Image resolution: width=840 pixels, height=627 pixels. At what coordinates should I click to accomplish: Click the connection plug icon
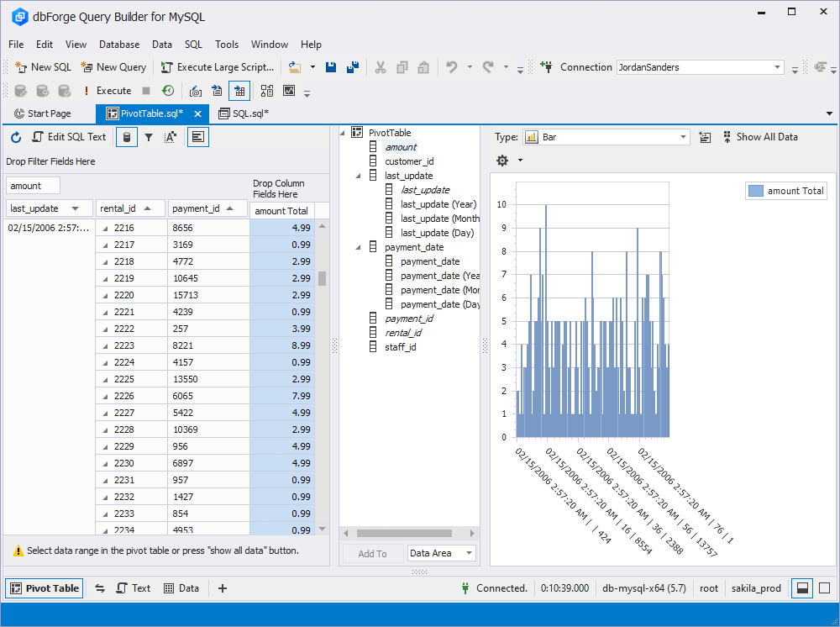point(547,67)
